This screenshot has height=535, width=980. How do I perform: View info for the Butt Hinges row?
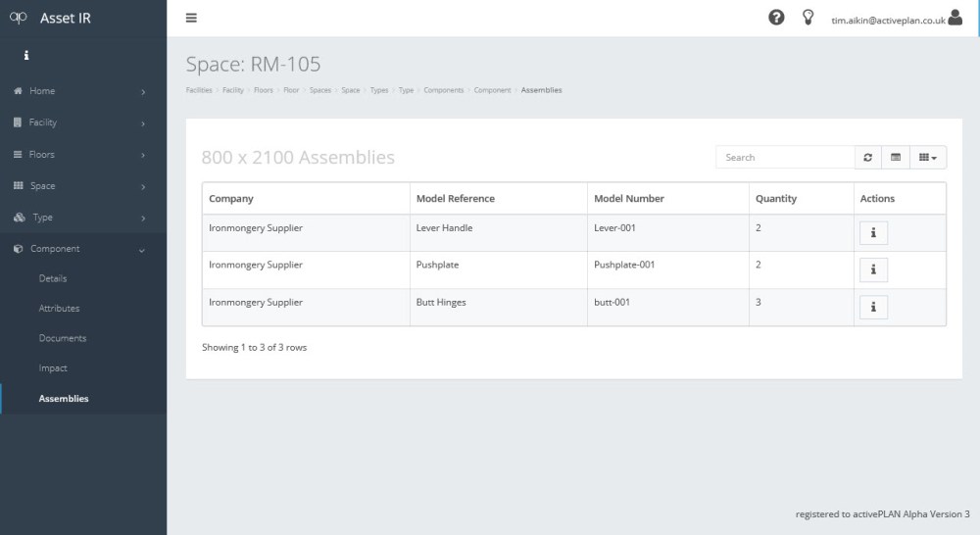873,307
